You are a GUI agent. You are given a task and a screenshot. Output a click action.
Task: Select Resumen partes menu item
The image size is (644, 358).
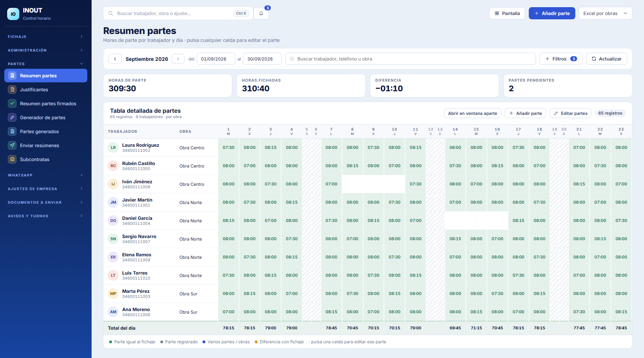pyautogui.click(x=46, y=76)
